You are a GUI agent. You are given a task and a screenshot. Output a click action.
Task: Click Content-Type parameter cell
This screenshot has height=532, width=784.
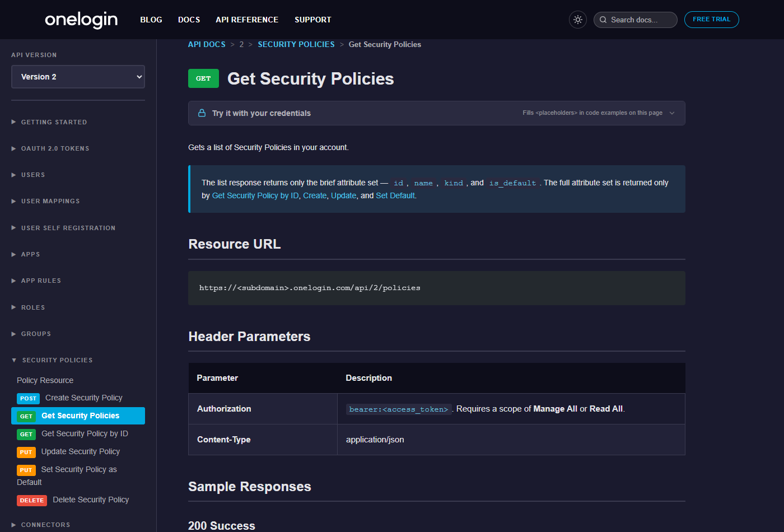(263, 440)
